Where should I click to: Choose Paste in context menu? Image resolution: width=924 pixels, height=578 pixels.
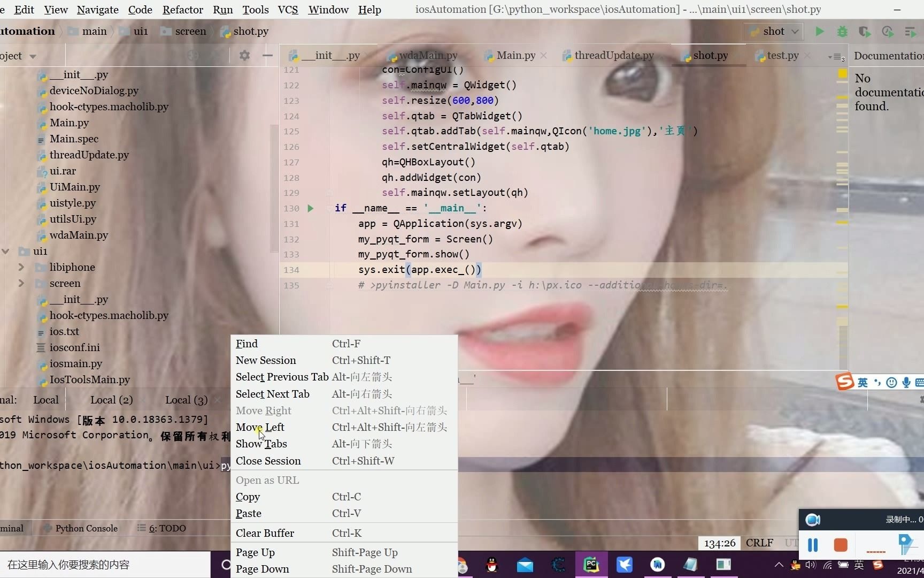tap(344, 513)
